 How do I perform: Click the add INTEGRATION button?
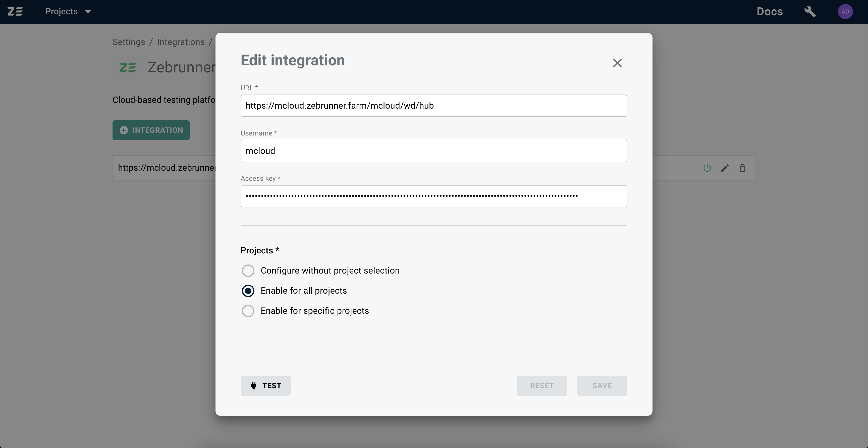coord(151,130)
